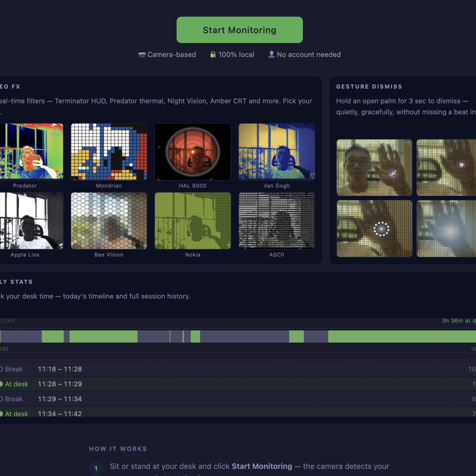The height and width of the screenshot is (476, 476).
Task: Select the Nokia green filter thumbnail
Action: click(x=193, y=220)
